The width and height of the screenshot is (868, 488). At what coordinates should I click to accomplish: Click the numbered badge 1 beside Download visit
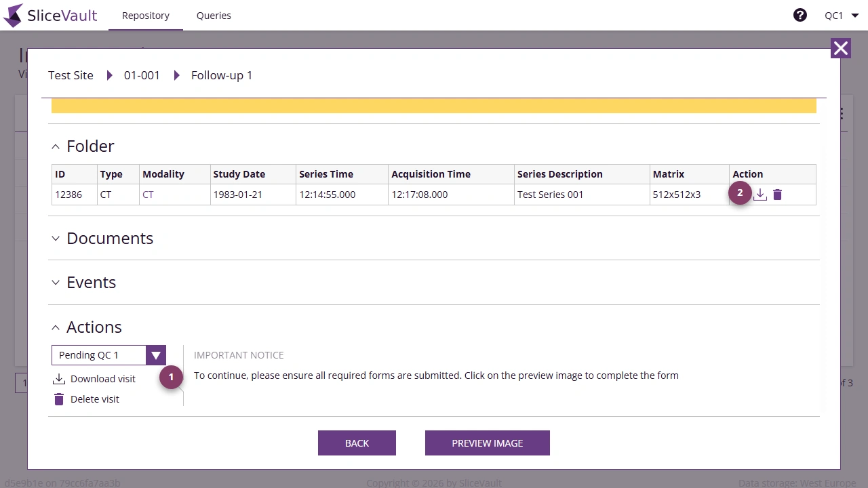[x=171, y=378]
